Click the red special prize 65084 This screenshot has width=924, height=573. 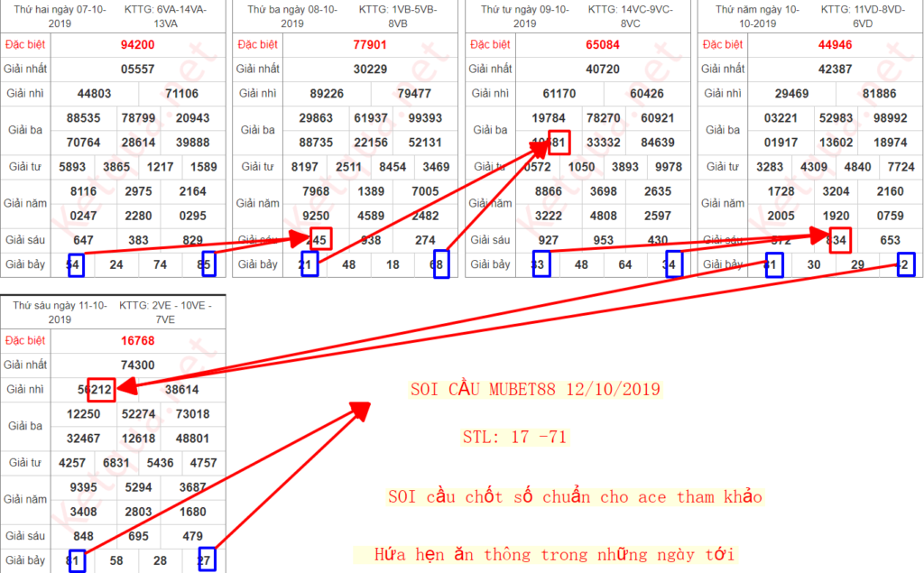coord(602,43)
